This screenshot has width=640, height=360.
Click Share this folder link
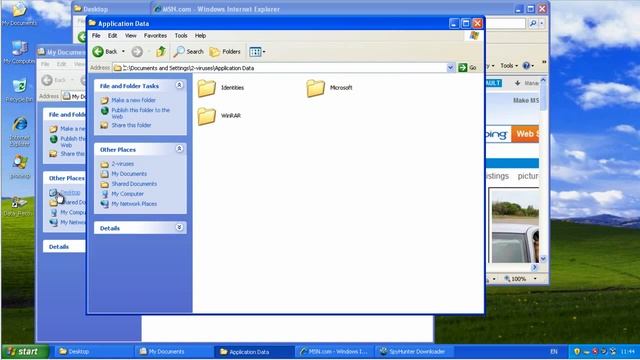pos(131,125)
